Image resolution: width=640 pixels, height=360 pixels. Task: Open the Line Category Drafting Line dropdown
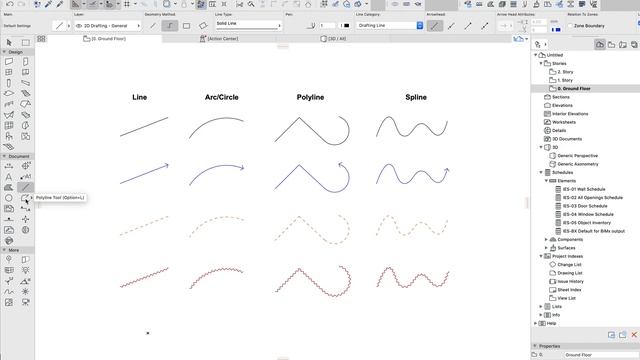[390, 25]
